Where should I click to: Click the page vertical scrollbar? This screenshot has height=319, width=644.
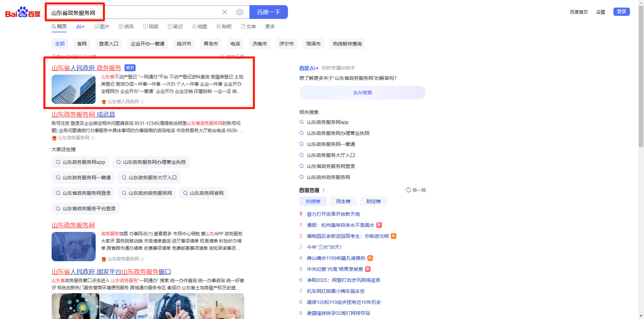(x=641, y=103)
